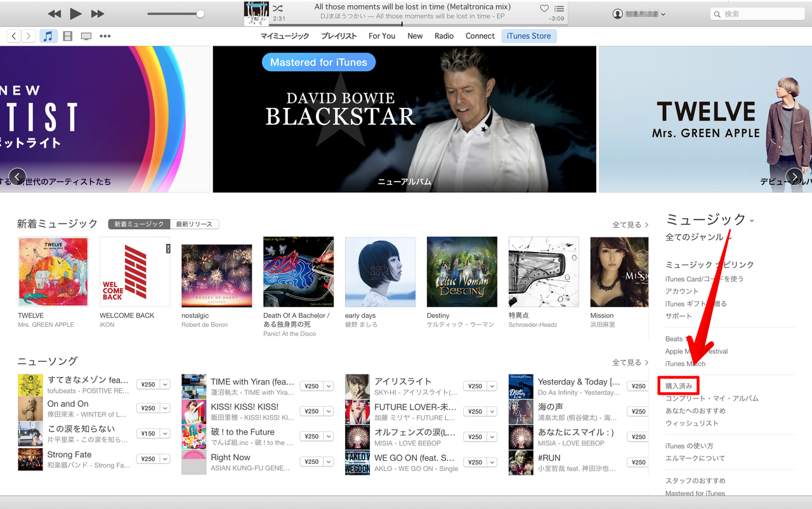
Task: Open Celtic Woman Destiny album cover
Action: 462,272
